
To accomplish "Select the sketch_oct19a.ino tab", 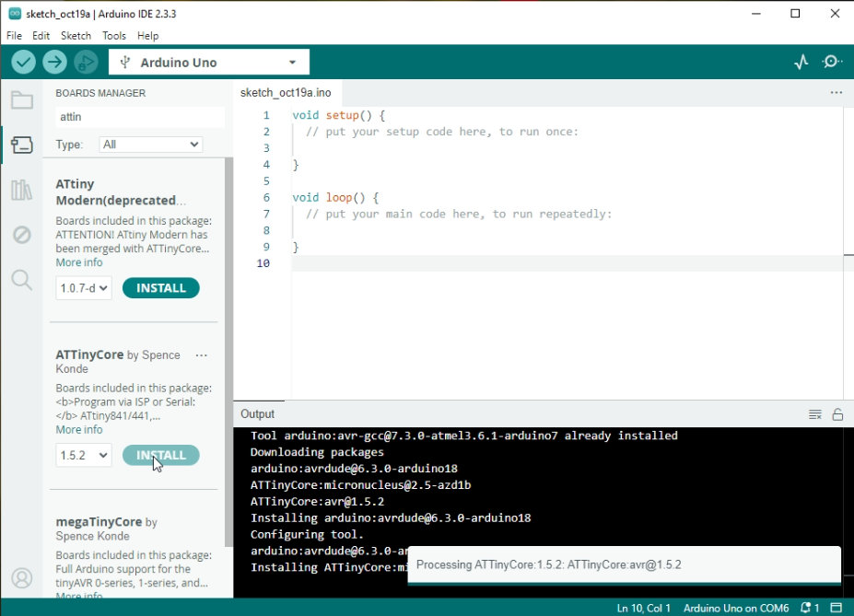I will (x=286, y=92).
